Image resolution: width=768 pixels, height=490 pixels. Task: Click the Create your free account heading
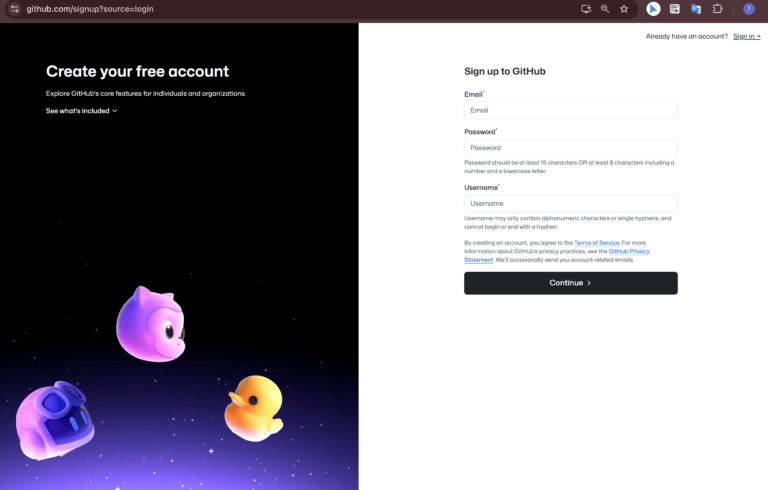pos(137,72)
